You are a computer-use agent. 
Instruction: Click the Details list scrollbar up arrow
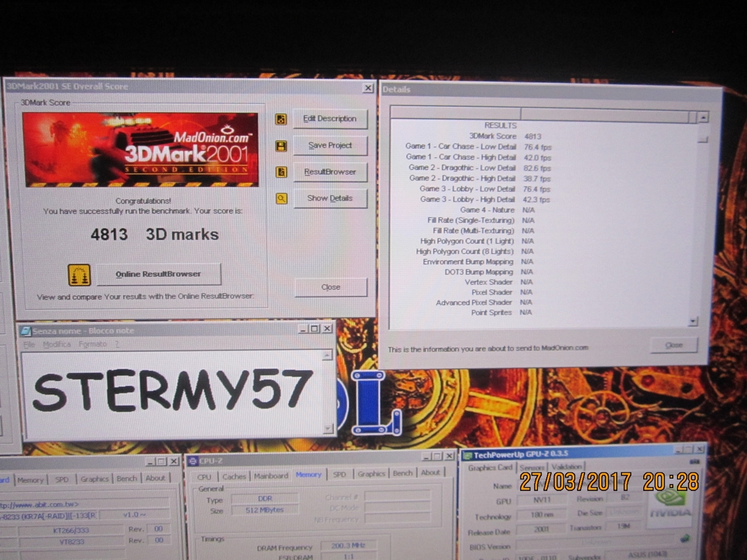pyautogui.click(x=703, y=118)
